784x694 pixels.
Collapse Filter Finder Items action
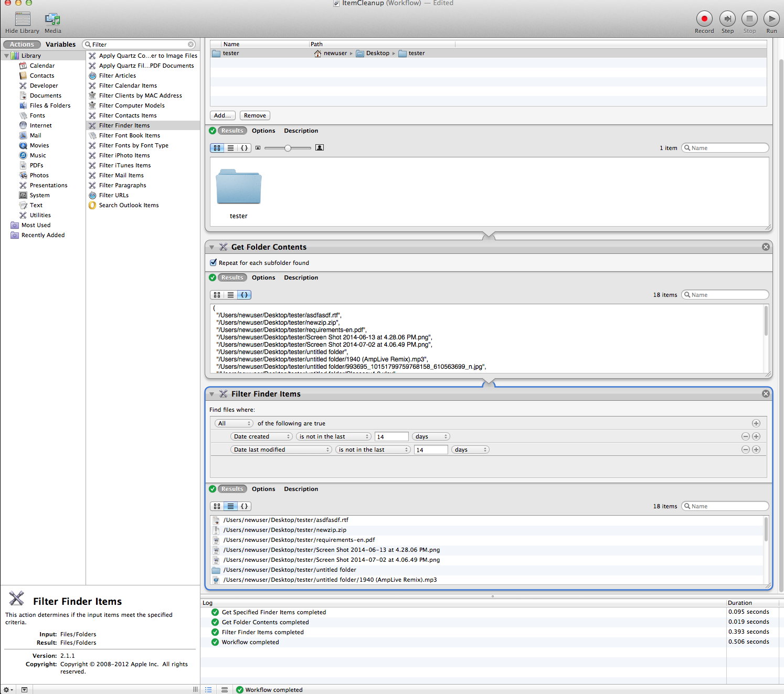tap(211, 394)
